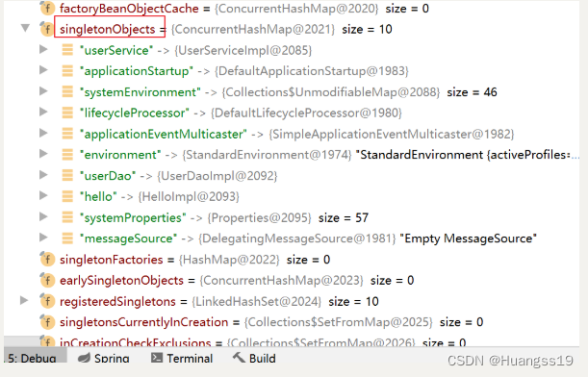The height and width of the screenshot is (377, 588).
Task: Select the {Collections$UnmodifiableMap@2088} value
Action: click(x=331, y=92)
